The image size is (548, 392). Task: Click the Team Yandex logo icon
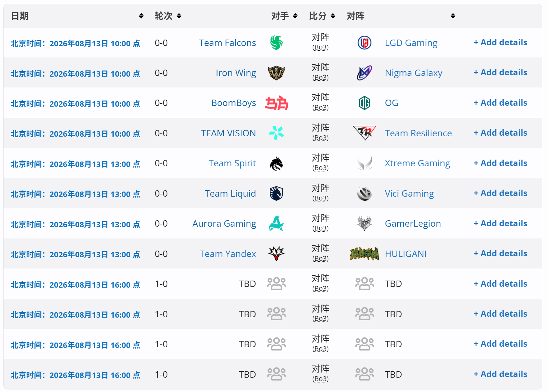pyautogui.click(x=276, y=254)
